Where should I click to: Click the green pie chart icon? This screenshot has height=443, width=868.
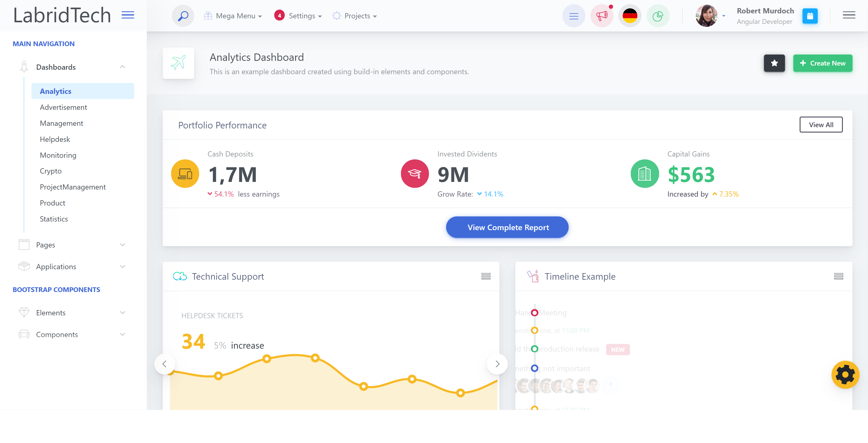[x=658, y=16]
